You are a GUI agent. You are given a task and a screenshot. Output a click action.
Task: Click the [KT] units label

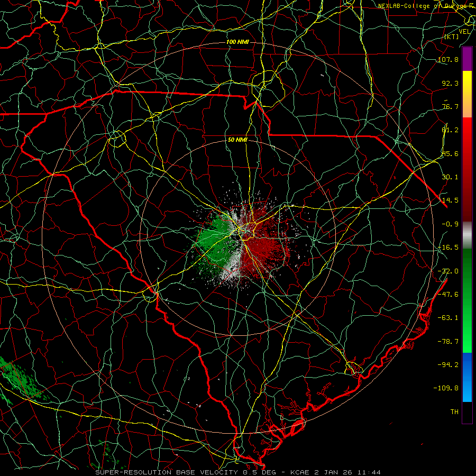pyautogui.click(x=452, y=36)
